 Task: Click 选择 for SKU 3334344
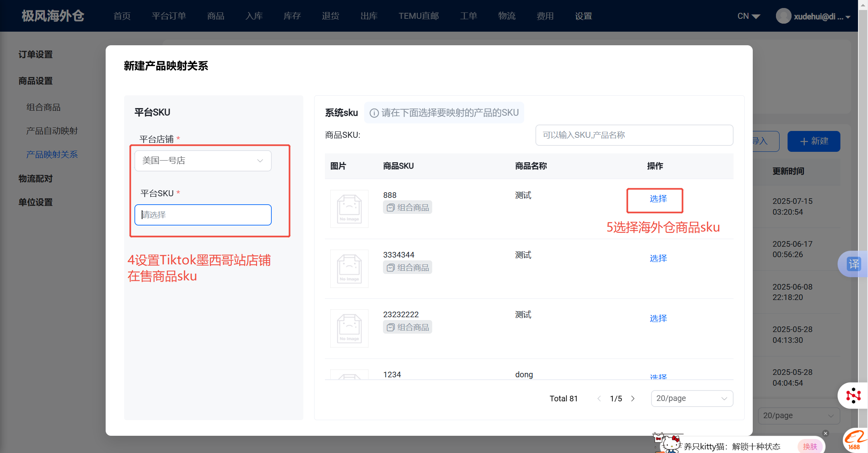click(658, 258)
